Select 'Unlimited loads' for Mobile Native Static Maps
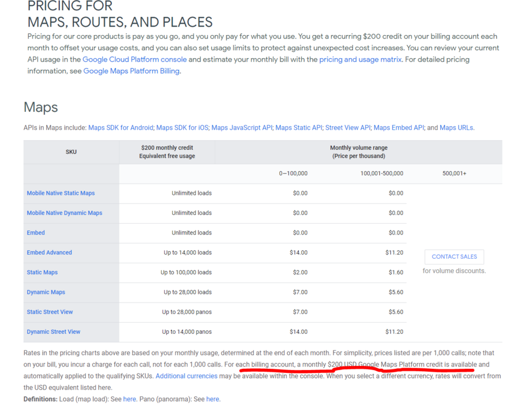 (192, 193)
